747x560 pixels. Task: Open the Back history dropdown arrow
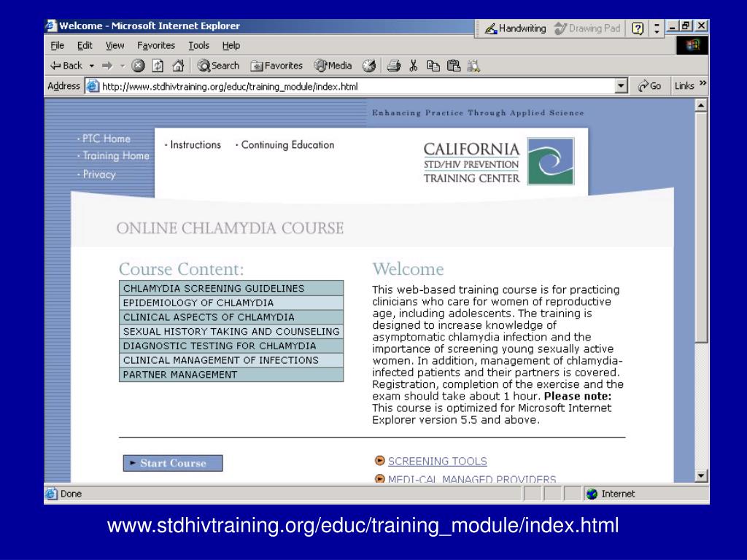pos(91,66)
